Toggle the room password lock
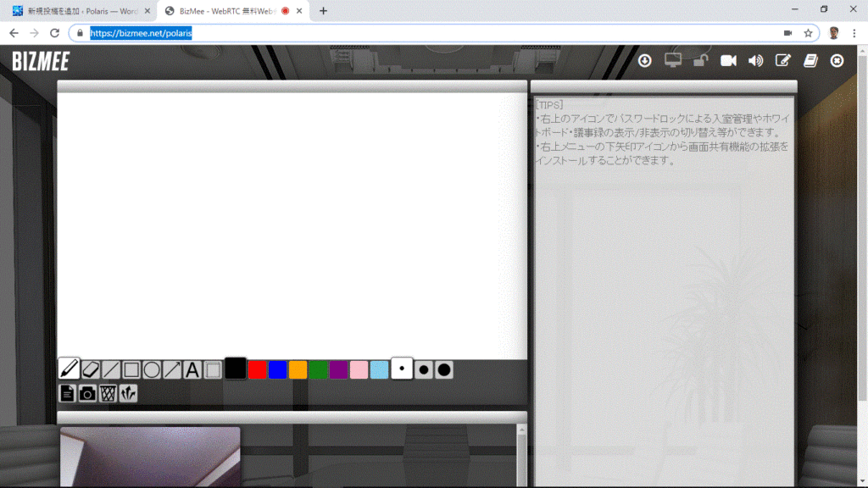 click(700, 60)
